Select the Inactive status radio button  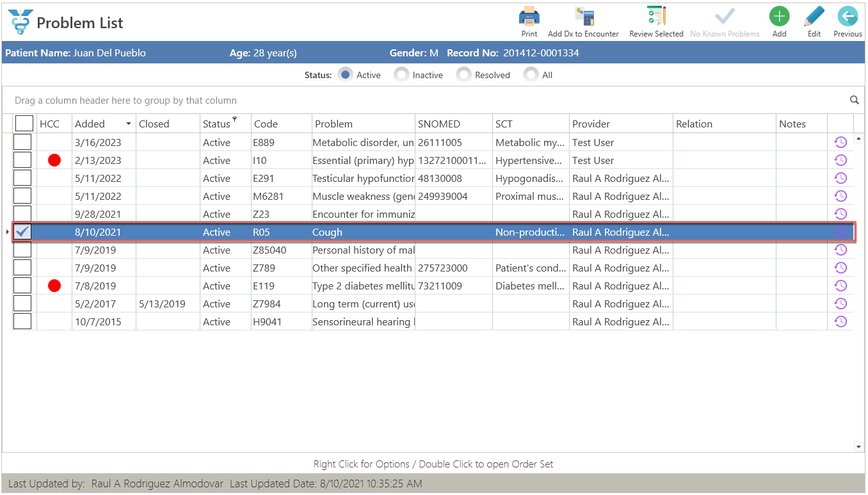pos(401,74)
